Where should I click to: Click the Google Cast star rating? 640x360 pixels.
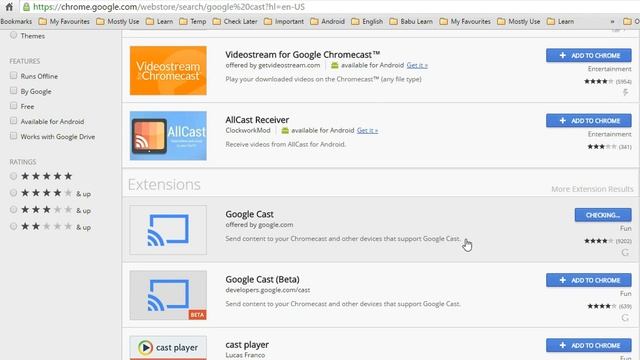click(x=598, y=241)
